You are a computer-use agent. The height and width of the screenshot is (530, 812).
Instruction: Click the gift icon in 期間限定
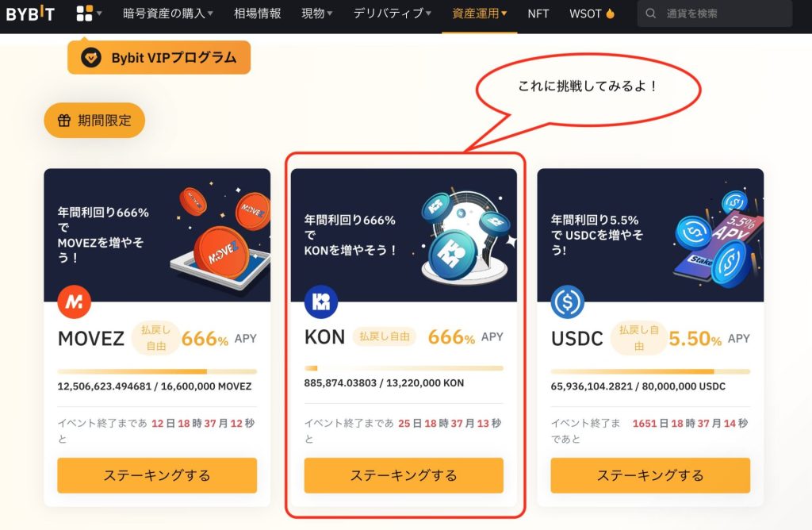(64, 121)
